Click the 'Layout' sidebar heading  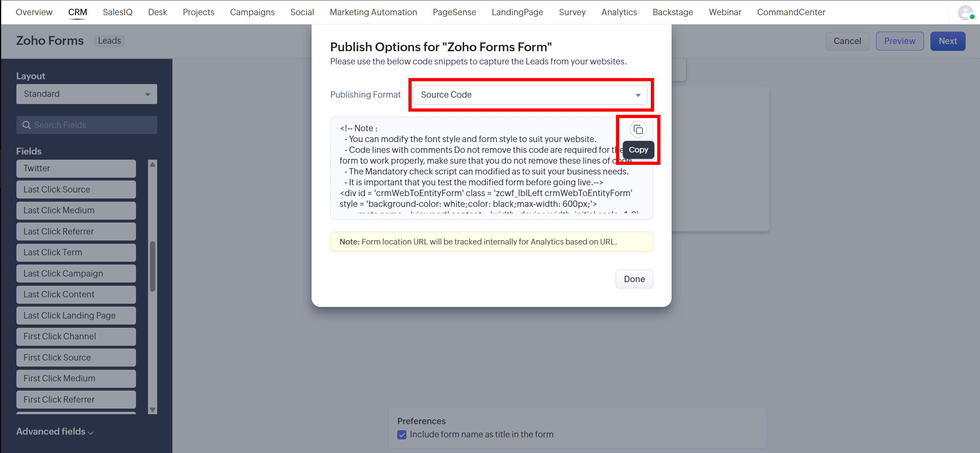click(30, 76)
